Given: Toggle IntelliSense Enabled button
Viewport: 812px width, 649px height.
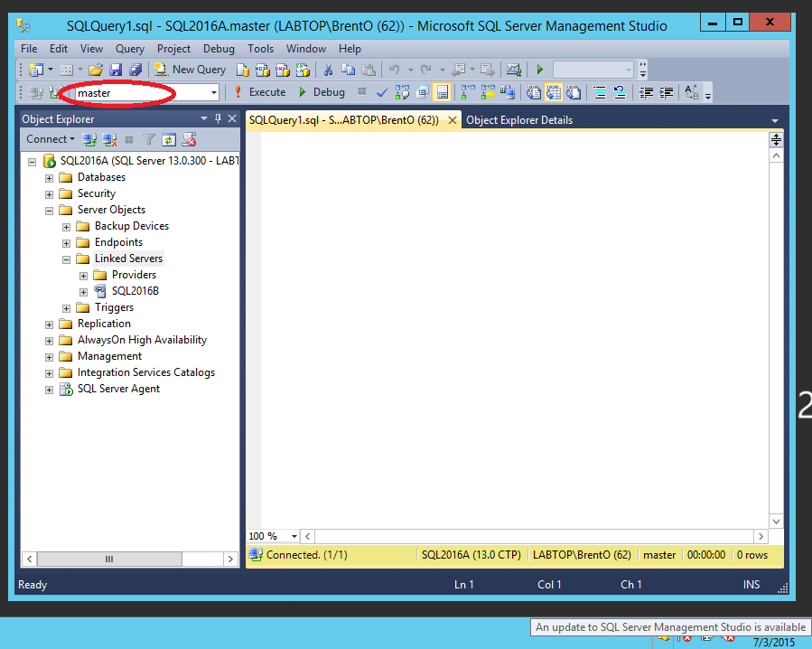Looking at the screenshot, I should click(x=443, y=93).
